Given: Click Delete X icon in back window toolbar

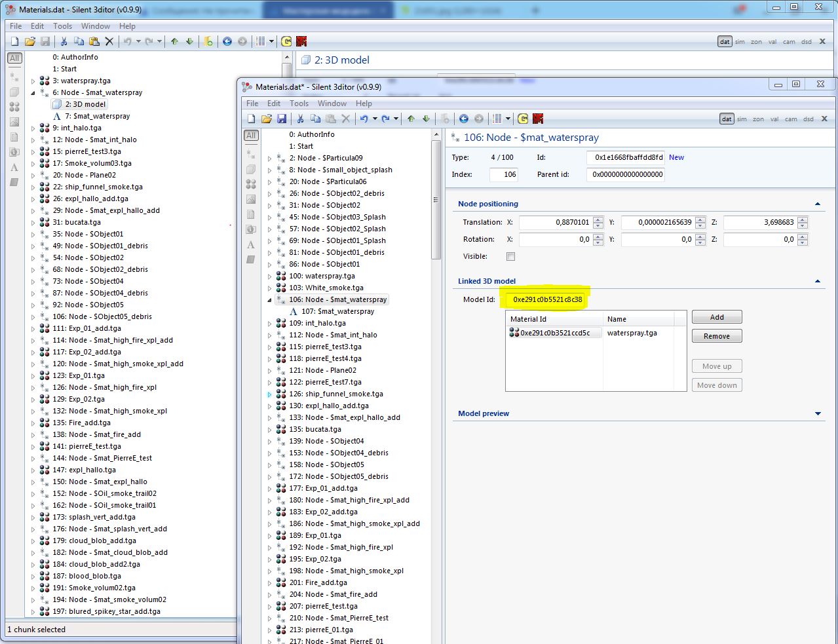Looking at the screenshot, I should [109, 41].
